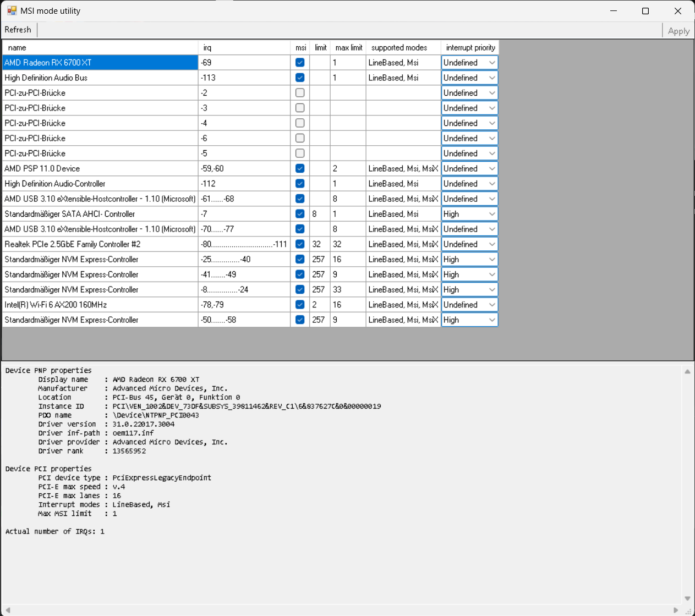This screenshot has height=616, width=695.
Task: Minimize the MSI mode utility window
Action: [614, 11]
